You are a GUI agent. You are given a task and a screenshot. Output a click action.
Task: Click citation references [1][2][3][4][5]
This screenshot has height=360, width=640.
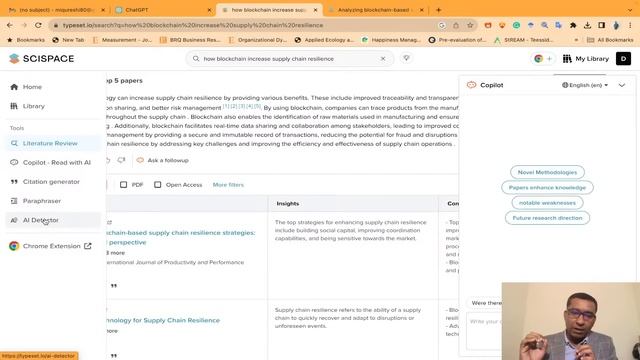242,107
